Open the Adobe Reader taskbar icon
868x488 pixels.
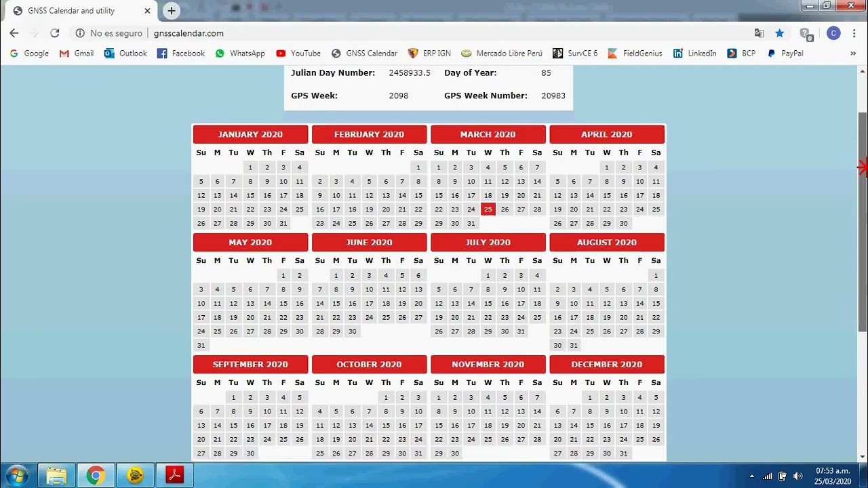click(175, 476)
